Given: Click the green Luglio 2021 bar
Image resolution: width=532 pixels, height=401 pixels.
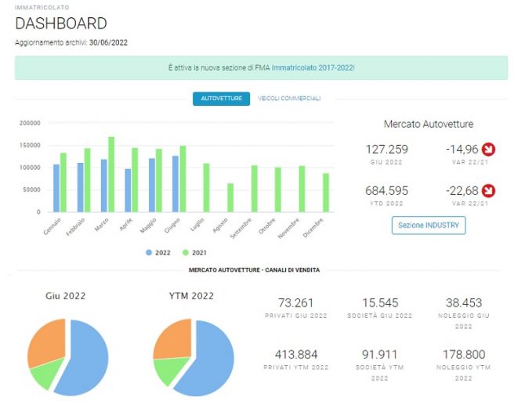Looking at the screenshot, I should click(206, 188).
